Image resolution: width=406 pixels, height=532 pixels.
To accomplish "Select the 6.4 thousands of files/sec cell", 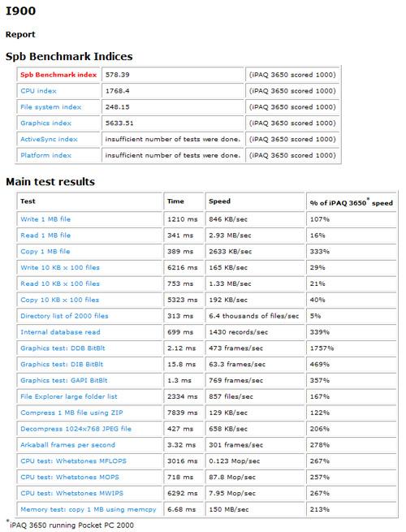I will (x=253, y=316).
